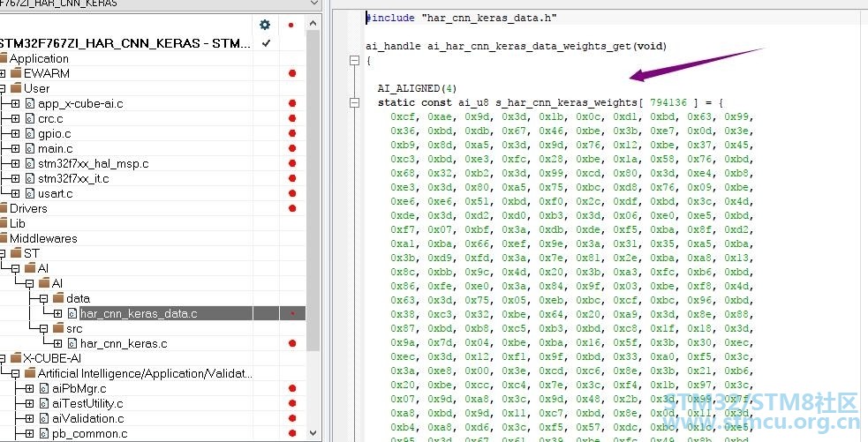Expand the har_cnn_keras.c node

click(x=57, y=343)
